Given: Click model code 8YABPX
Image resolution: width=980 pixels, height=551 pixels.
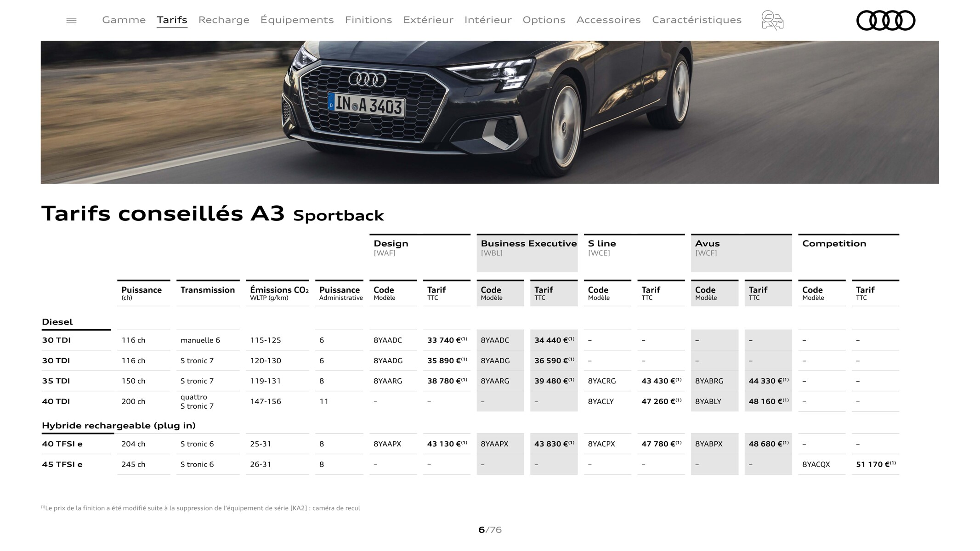Looking at the screenshot, I should pos(708,444).
